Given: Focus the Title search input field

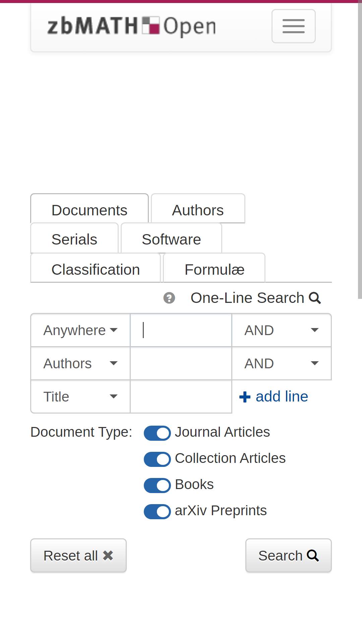Looking at the screenshot, I should (x=181, y=396).
